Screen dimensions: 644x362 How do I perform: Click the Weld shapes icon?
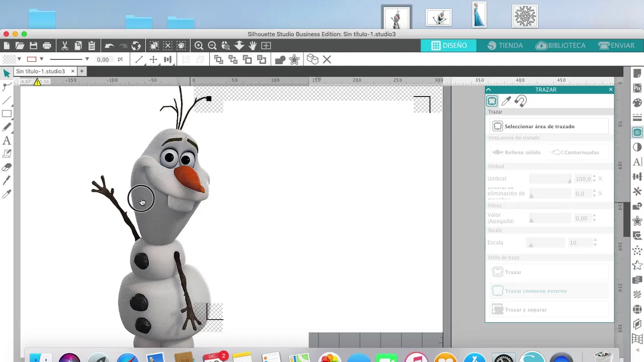click(280, 60)
